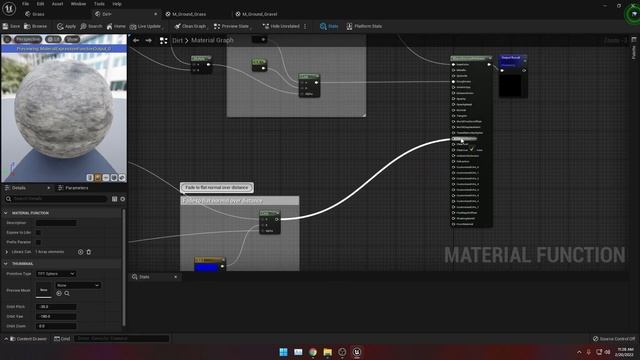Click the Unreal Engine logo
640x360 pixels.
(9, 9)
